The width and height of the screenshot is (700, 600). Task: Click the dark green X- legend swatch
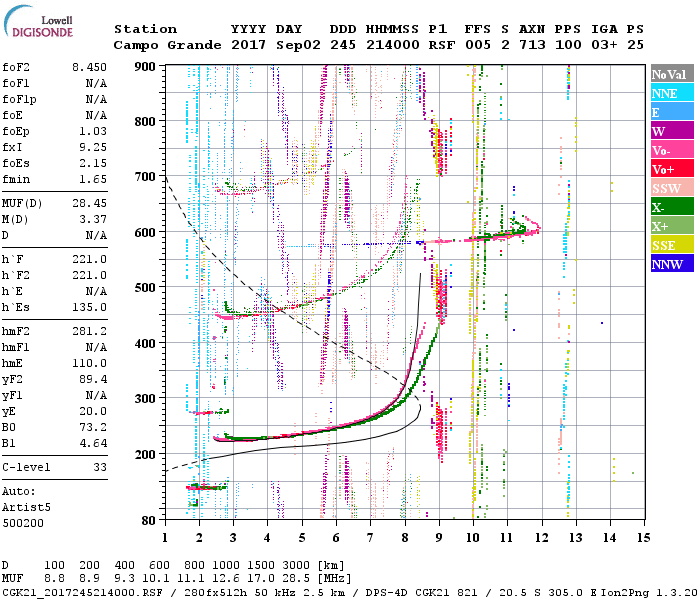click(671, 208)
